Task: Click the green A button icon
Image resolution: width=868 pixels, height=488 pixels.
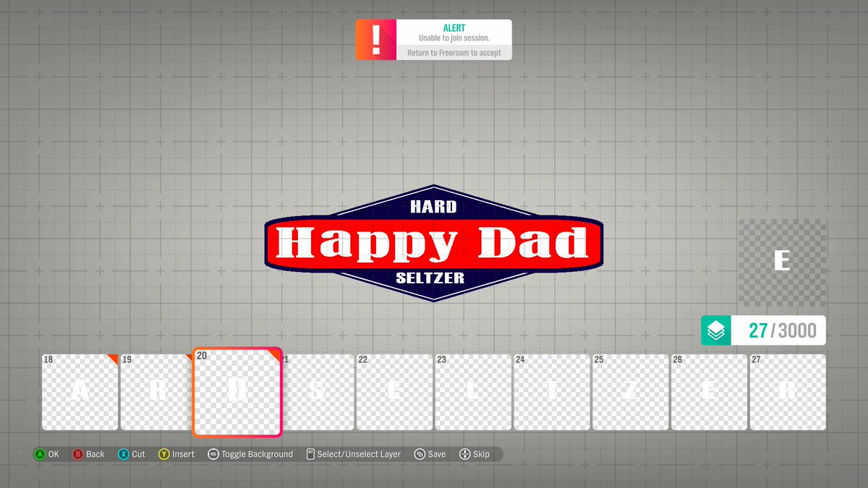Action: (40, 455)
